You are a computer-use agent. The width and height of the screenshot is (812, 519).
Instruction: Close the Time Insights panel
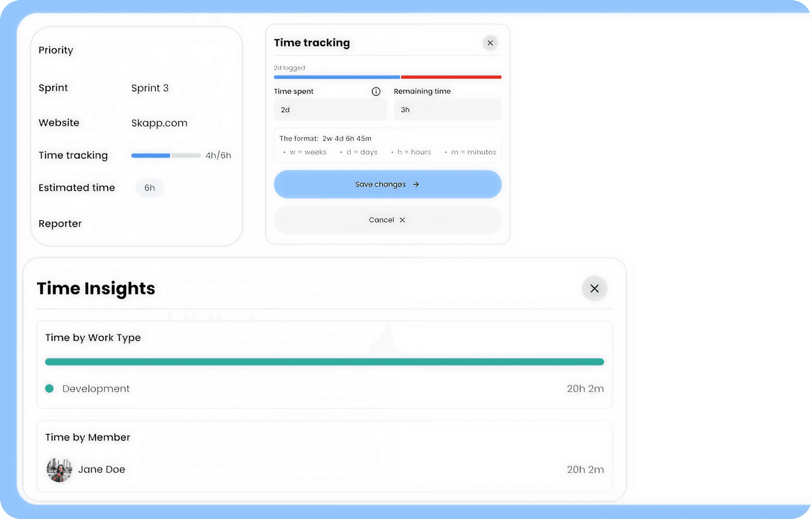point(594,289)
